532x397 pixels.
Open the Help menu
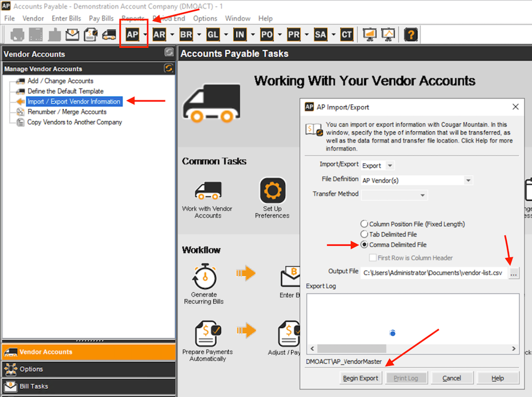coord(265,18)
